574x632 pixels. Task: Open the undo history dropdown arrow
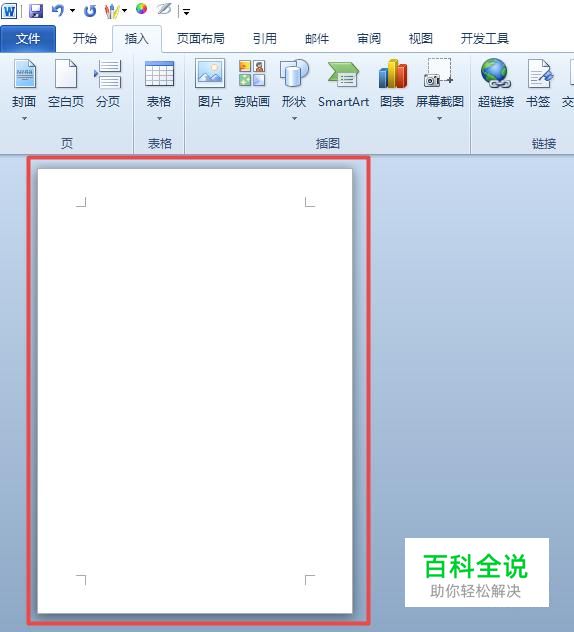point(72,11)
